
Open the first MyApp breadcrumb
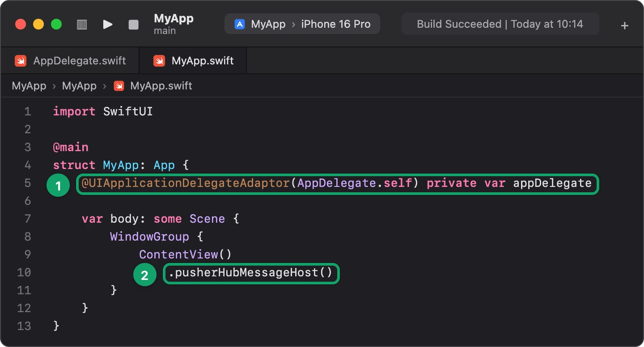click(29, 86)
